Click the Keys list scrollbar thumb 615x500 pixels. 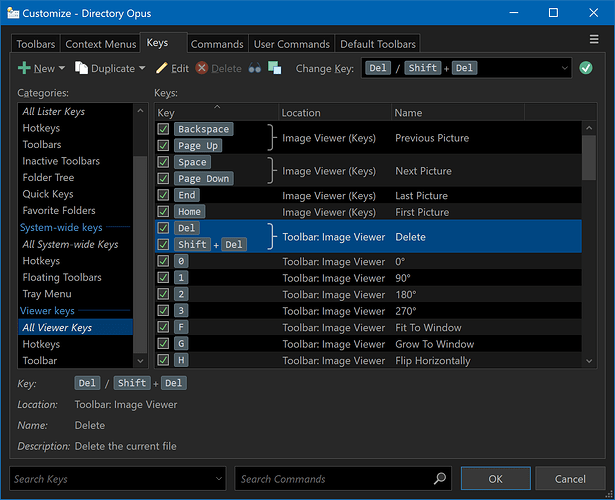click(589, 158)
